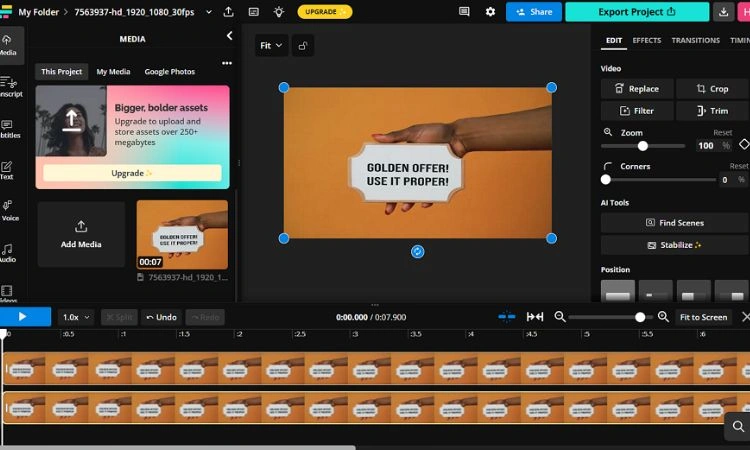
Task: Open the Fit canvas zoom dropdown
Action: point(271,46)
